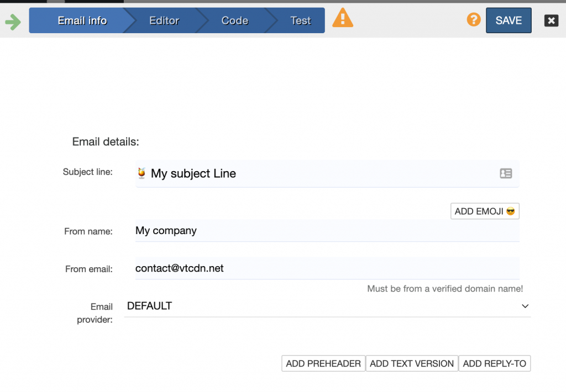Click ADD REPLY-TO button

click(495, 363)
